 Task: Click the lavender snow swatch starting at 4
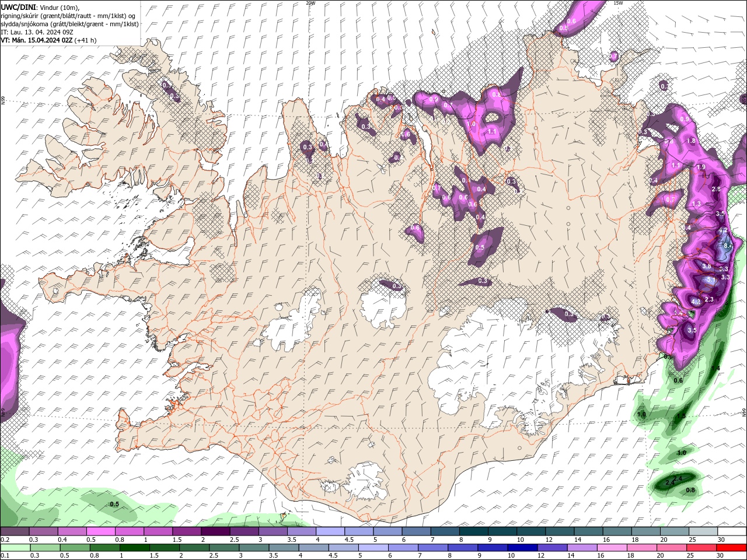coord(330,531)
